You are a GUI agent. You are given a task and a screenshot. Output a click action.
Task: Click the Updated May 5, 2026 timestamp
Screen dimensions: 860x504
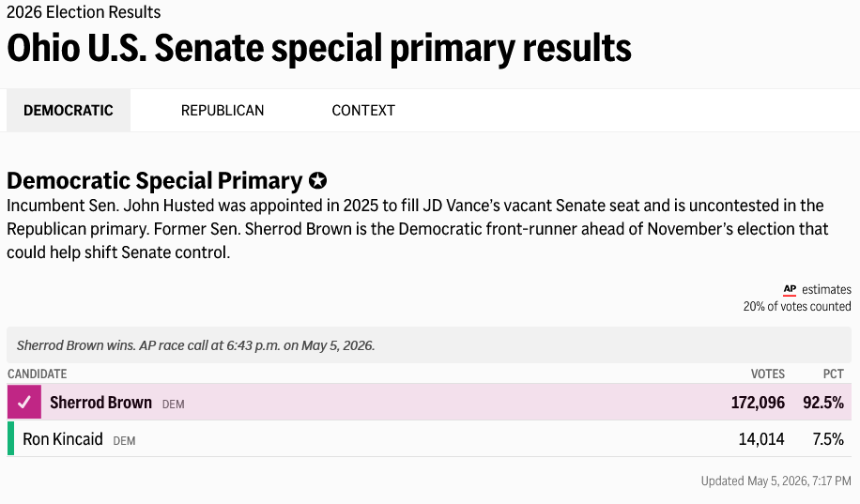(x=776, y=481)
